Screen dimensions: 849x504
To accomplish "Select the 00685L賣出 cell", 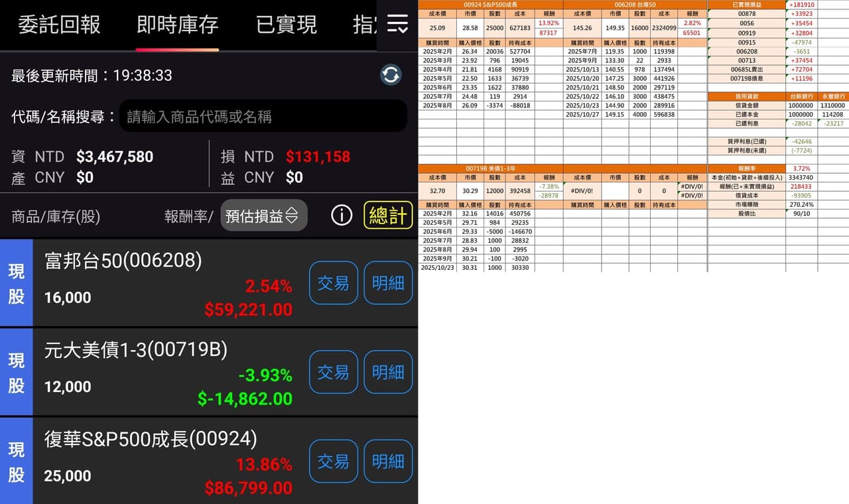I will 746,69.
